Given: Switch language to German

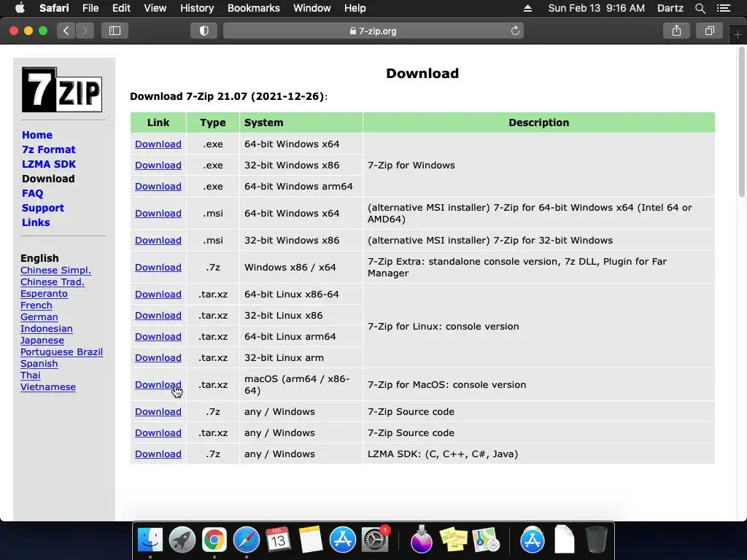Looking at the screenshot, I should 39,316.
